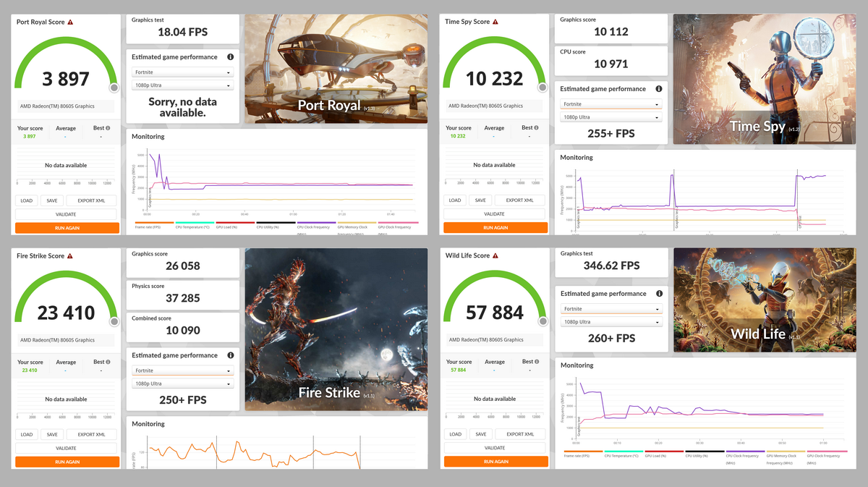The image size is (868, 487).
Task: Click the gauge knob on the Port Royal score dial
Action: [x=114, y=88]
